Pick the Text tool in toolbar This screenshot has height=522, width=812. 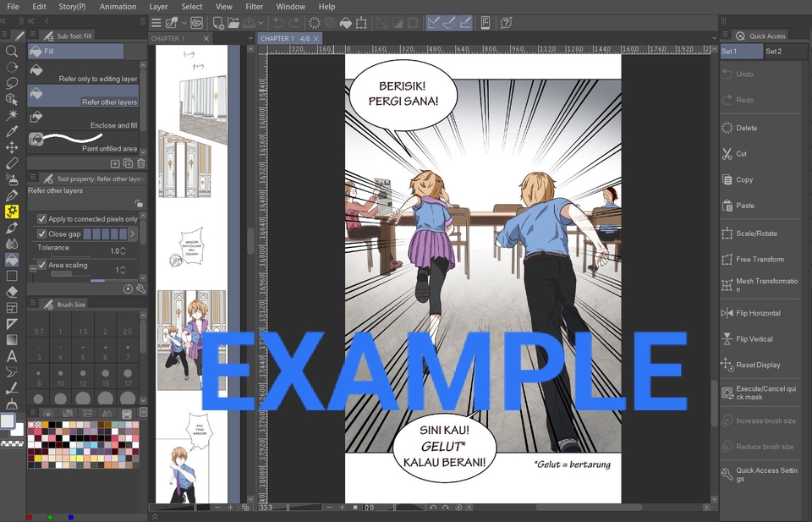click(12, 356)
